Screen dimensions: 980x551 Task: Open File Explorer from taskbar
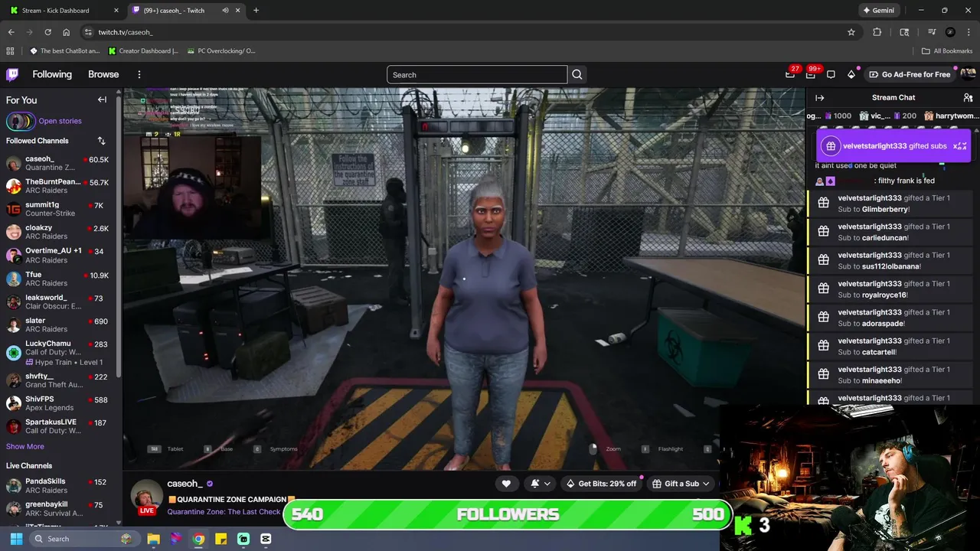(x=153, y=539)
